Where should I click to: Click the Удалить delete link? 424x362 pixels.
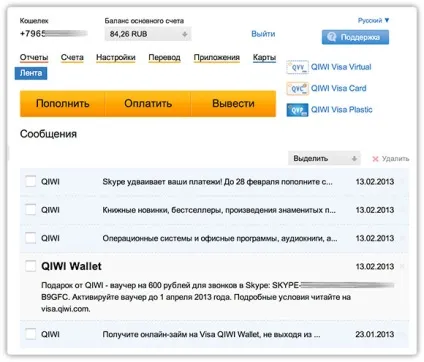[x=395, y=159]
